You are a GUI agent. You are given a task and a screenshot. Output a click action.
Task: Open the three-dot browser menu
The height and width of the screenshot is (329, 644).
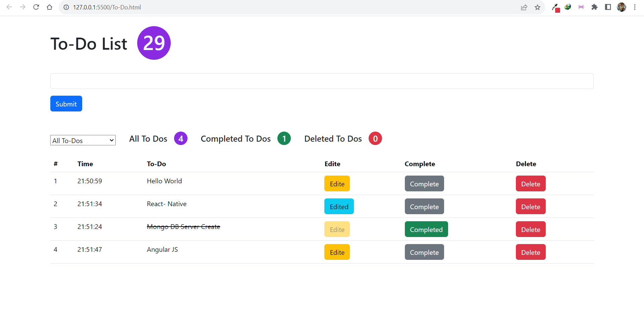tap(635, 7)
